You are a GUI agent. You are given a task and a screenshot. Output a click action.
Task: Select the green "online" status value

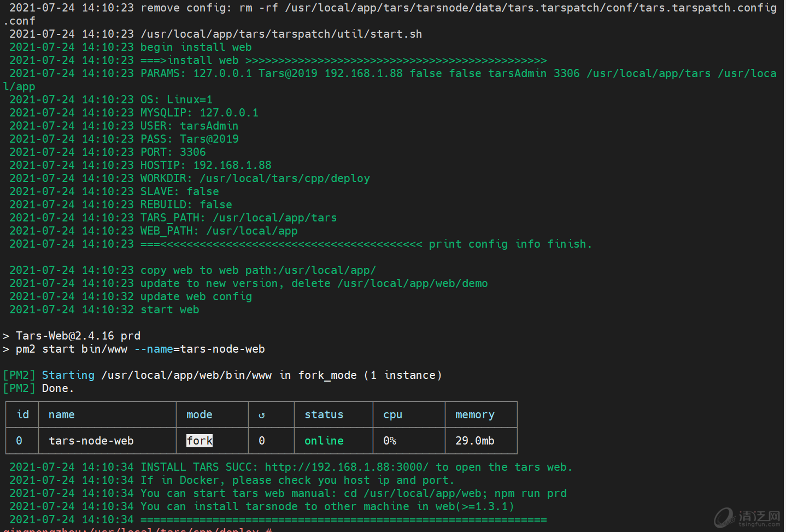324,441
